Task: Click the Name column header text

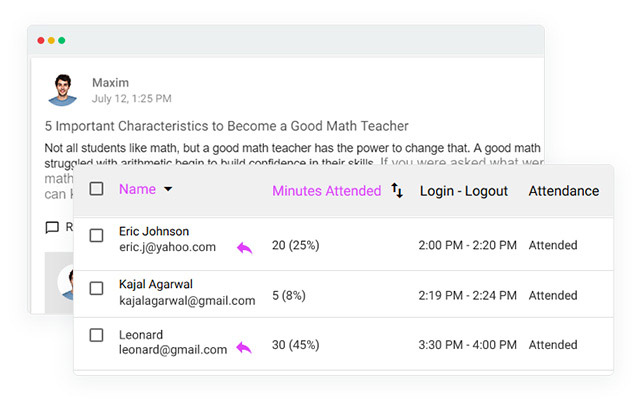Action: 137,189
